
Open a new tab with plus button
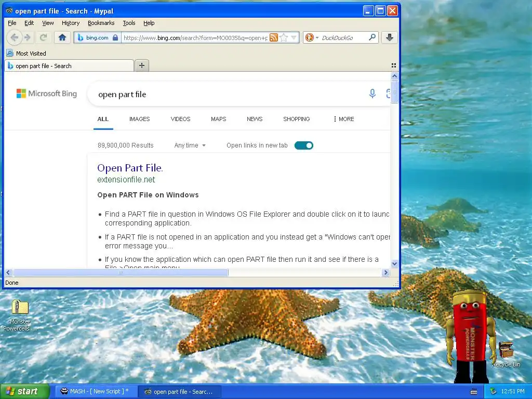pos(142,65)
